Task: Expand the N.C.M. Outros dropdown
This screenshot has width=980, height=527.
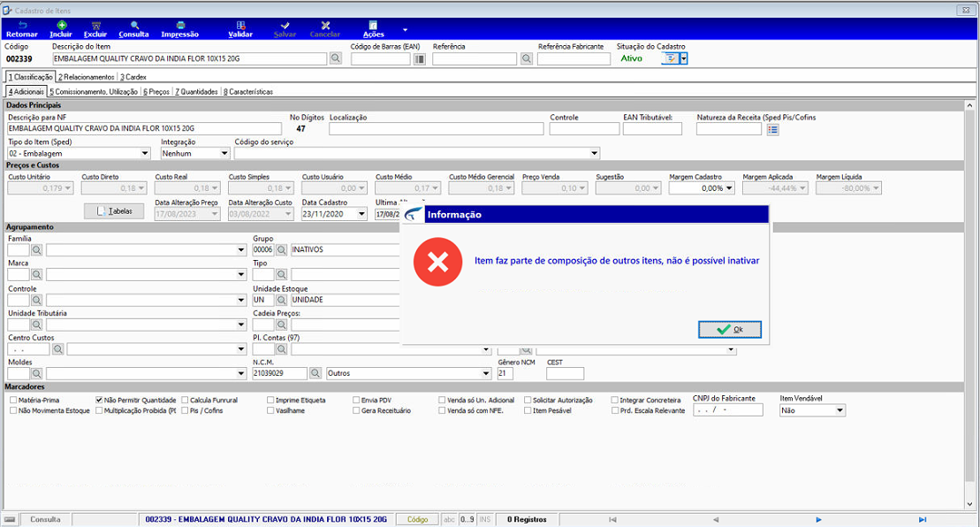Action: 486,373
